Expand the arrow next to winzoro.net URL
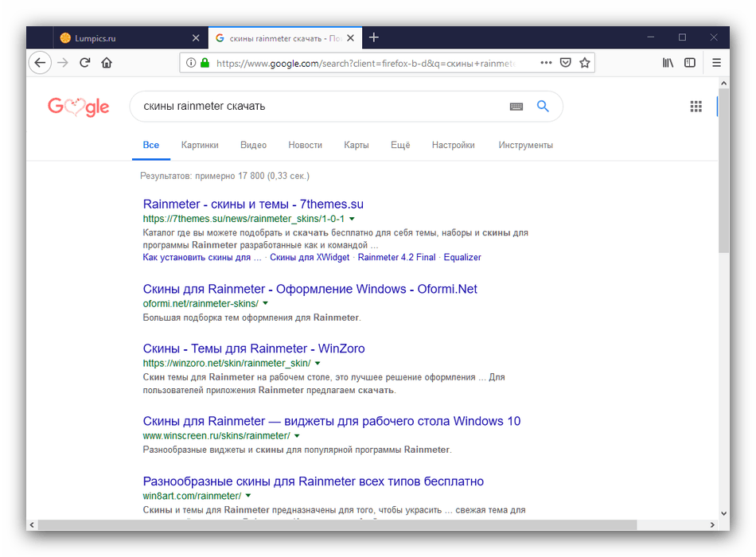The image size is (756, 557). (318, 363)
